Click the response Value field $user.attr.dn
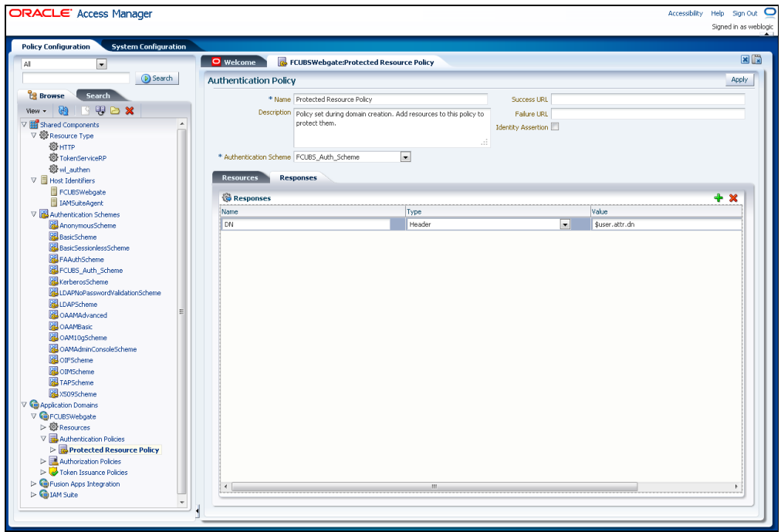781x532 pixels. pyautogui.click(x=667, y=224)
